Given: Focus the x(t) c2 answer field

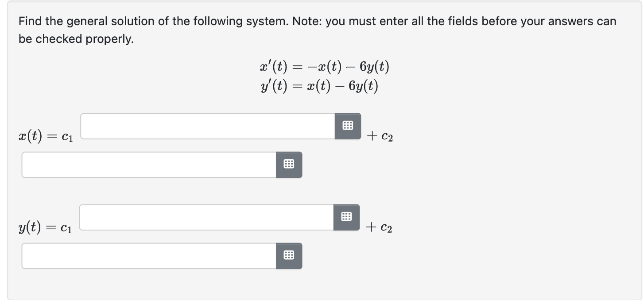Looking at the screenshot, I should (149, 165).
